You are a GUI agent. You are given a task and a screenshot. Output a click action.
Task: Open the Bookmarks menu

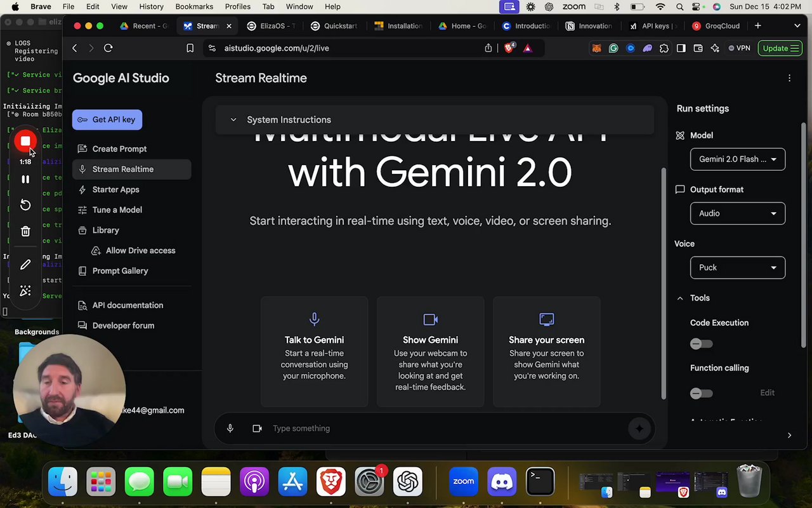point(194,6)
